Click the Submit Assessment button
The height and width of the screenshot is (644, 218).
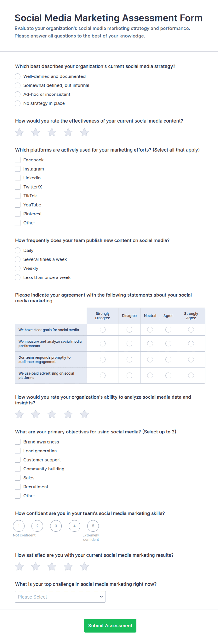110,626
